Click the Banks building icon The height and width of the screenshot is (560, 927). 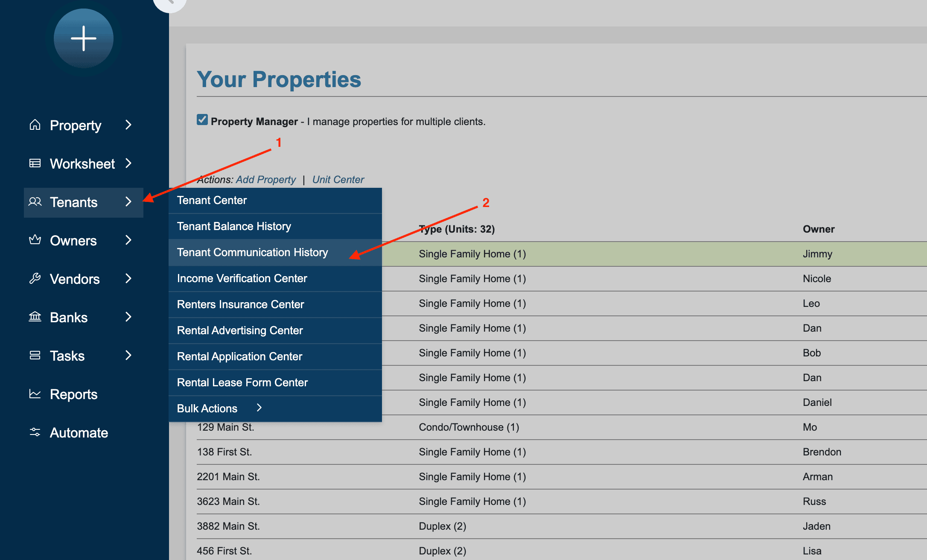tap(35, 317)
